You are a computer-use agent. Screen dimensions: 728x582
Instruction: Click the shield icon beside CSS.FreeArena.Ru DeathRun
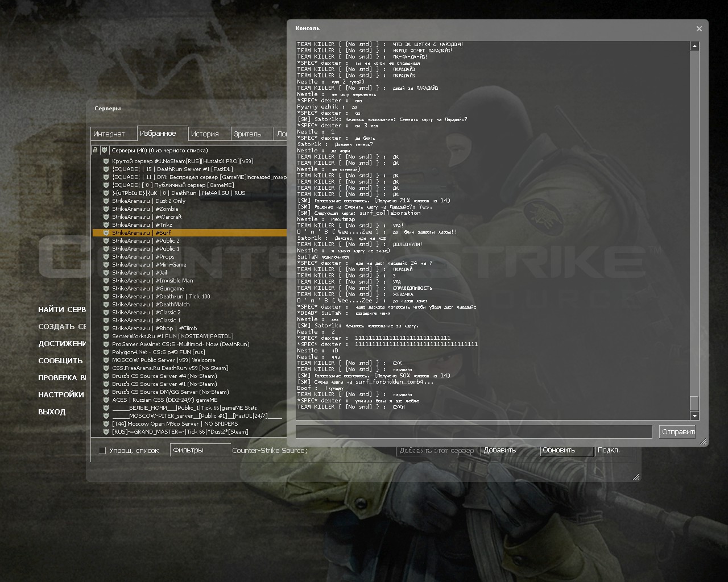[106, 368]
